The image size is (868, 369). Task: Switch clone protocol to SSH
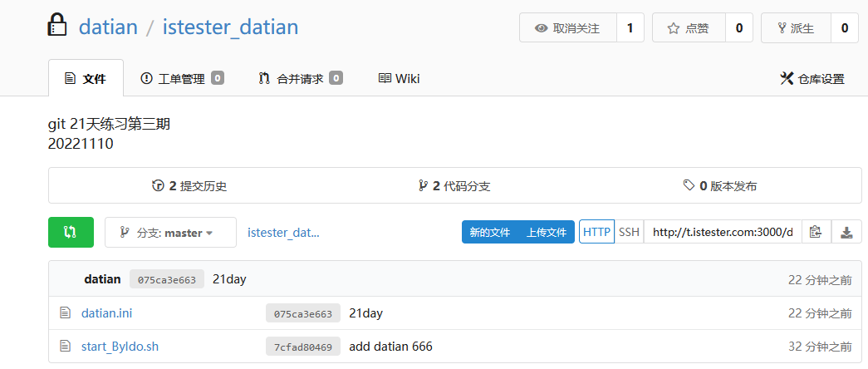[x=629, y=232]
